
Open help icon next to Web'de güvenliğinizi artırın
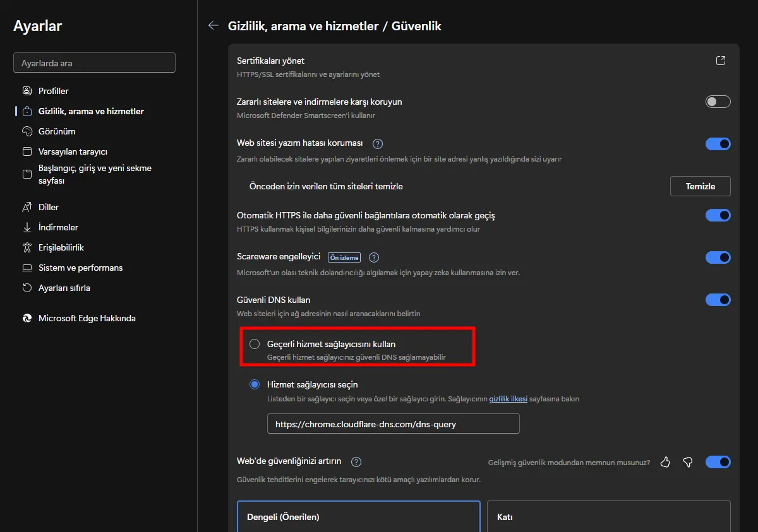[x=356, y=462]
